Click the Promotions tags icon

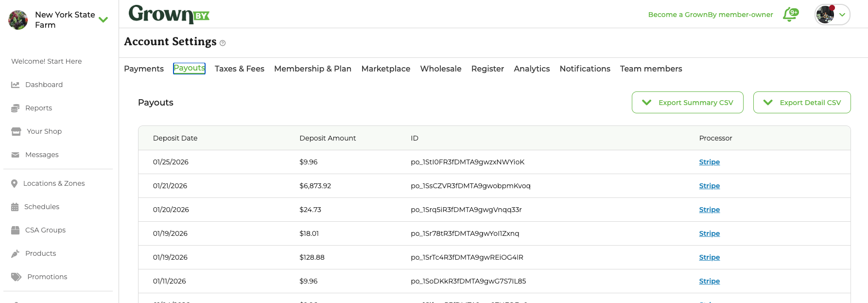tap(17, 277)
